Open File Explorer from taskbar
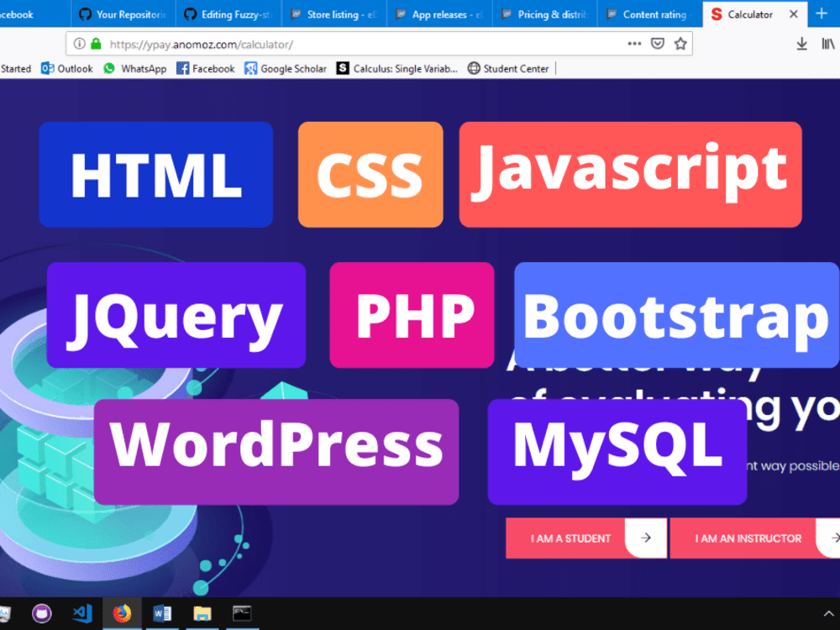 click(202, 613)
